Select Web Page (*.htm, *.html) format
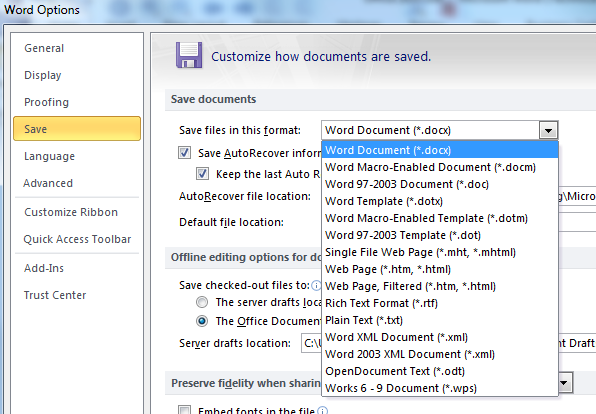 tap(440, 269)
